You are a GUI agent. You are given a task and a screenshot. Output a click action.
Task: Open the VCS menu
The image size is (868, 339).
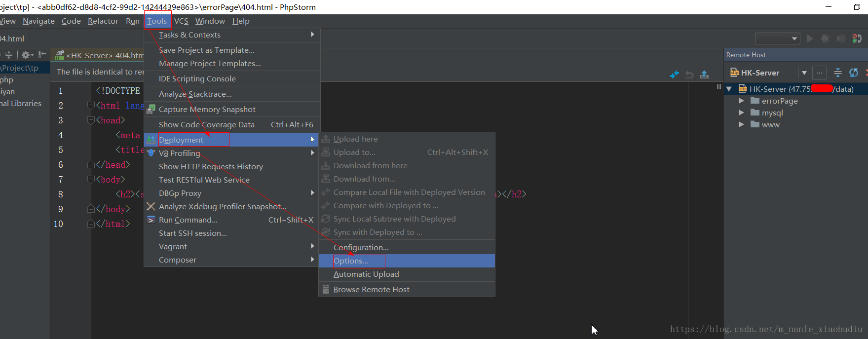coord(181,21)
